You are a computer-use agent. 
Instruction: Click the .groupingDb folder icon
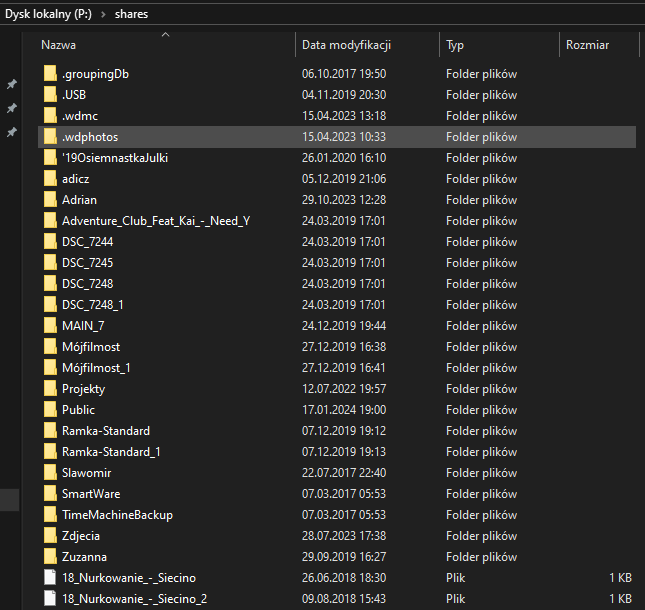pos(50,74)
